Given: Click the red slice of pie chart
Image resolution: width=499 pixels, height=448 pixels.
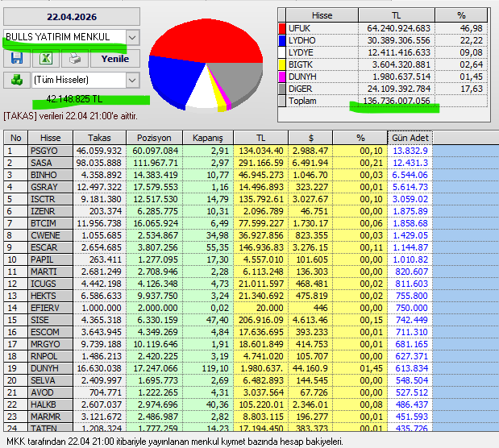Looking at the screenshot, I should point(207,39).
